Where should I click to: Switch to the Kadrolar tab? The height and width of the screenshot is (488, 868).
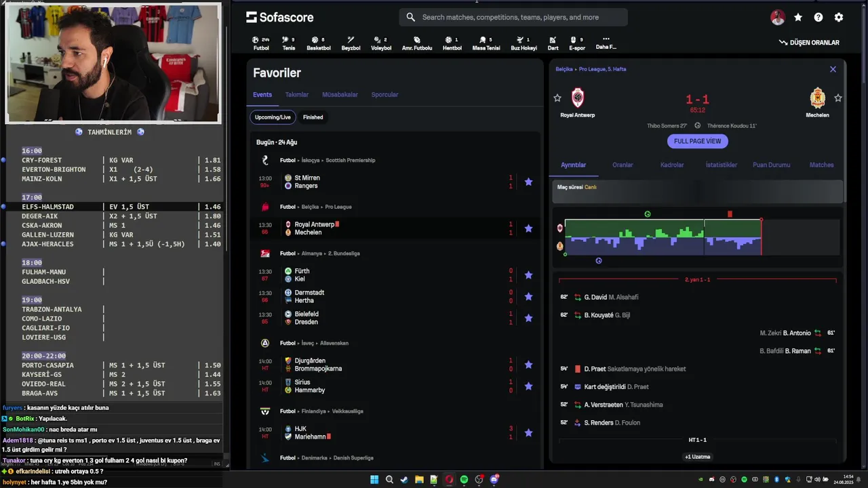pyautogui.click(x=672, y=165)
